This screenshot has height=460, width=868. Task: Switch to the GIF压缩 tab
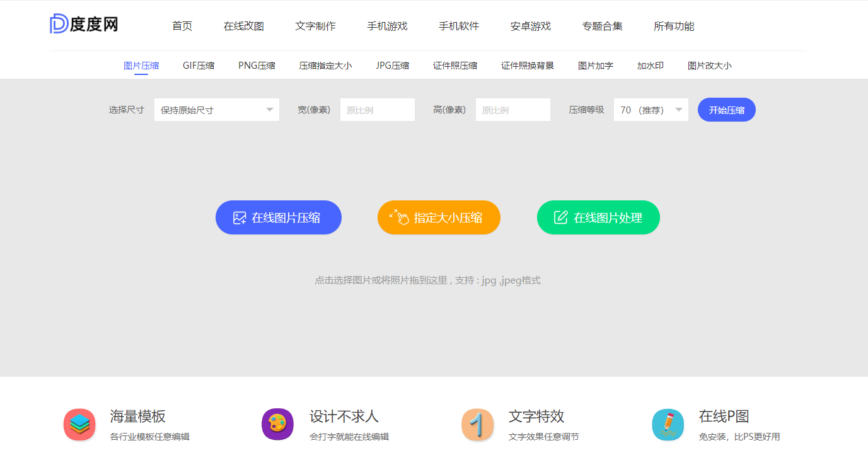click(x=198, y=65)
